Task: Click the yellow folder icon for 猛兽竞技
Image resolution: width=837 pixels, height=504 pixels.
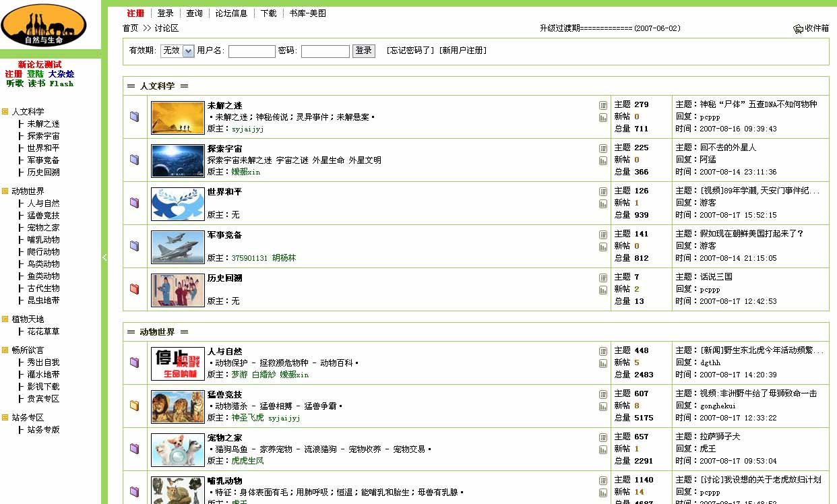Action: (134, 406)
